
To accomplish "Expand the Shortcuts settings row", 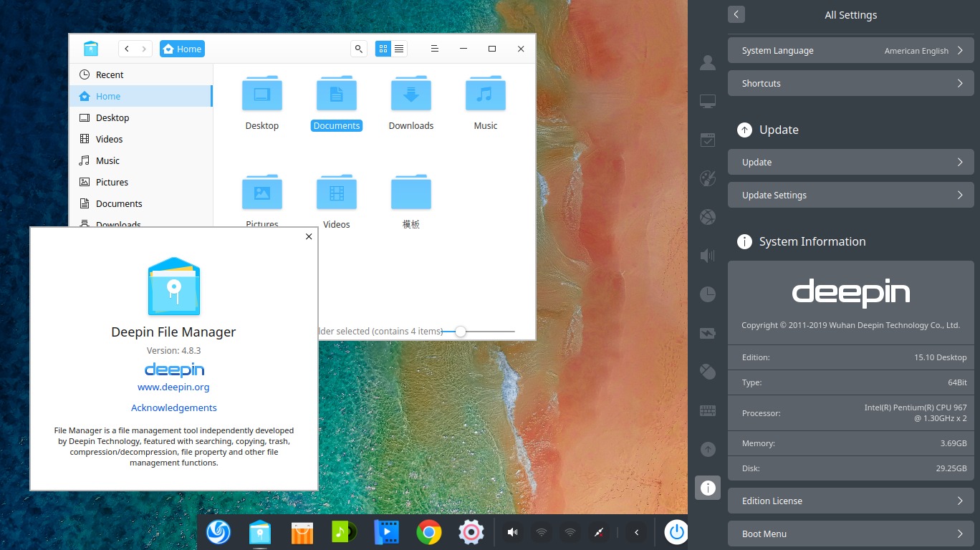I will 851,84.
